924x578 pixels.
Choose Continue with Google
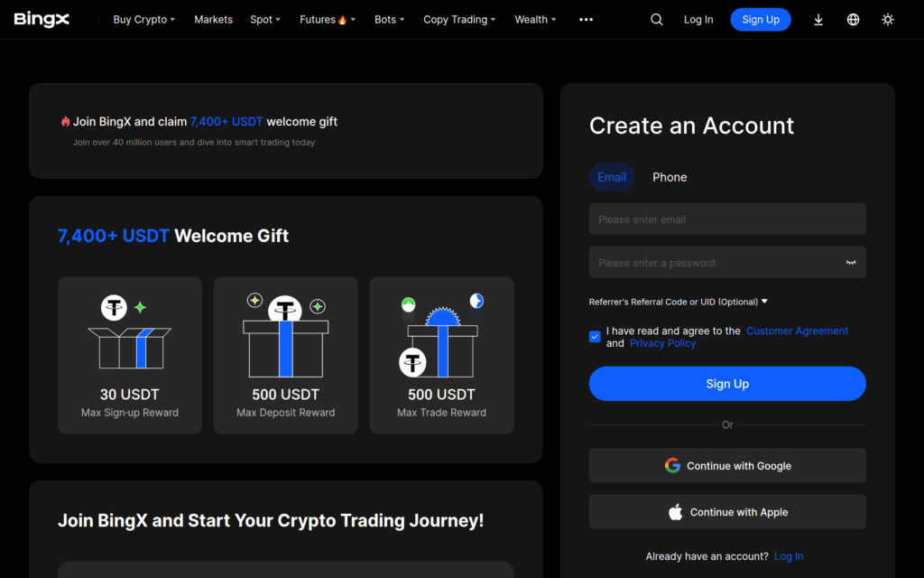tap(727, 465)
